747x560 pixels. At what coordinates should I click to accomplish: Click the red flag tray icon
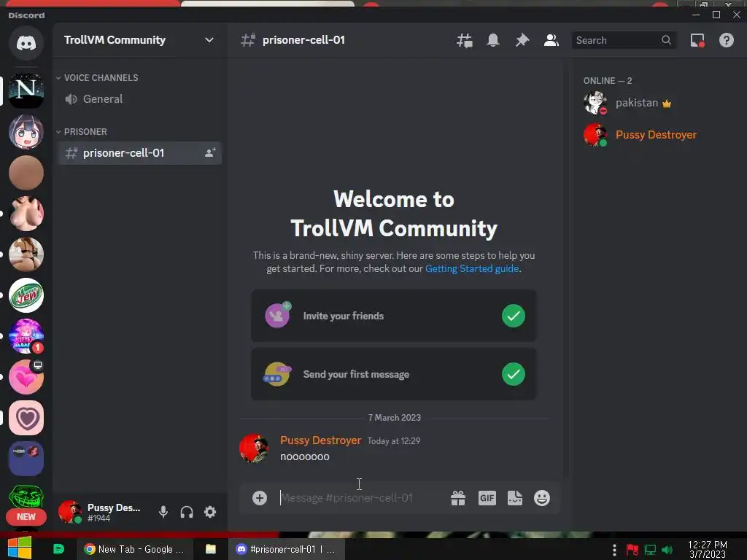(632, 550)
